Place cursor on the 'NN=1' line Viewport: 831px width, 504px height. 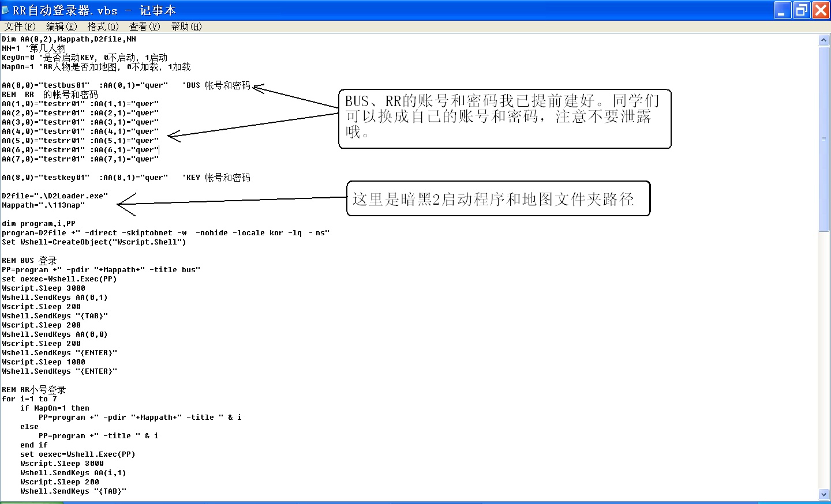[33, 48]
